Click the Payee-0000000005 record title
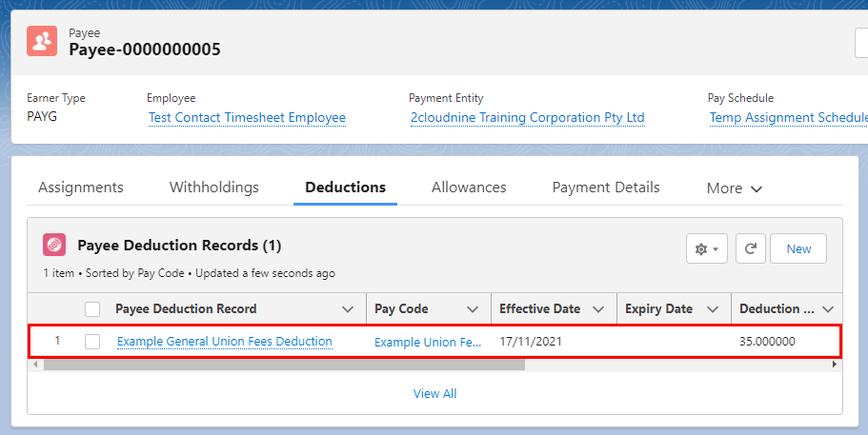868x435 pixels. tap(145, 49)
